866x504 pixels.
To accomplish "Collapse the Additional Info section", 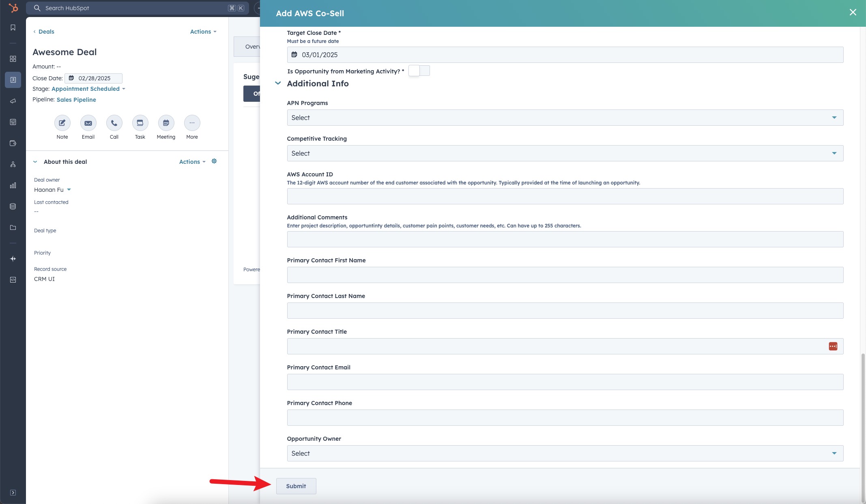I will (278, 83).
